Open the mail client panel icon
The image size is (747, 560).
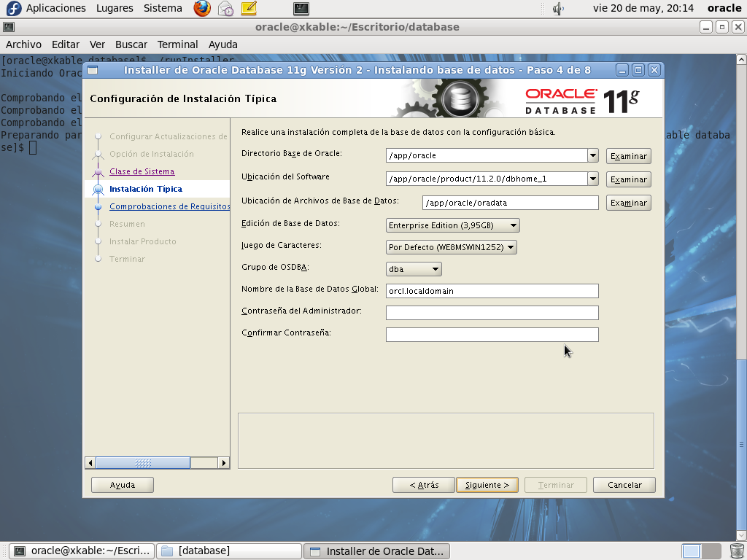click(x=225, y=8)
